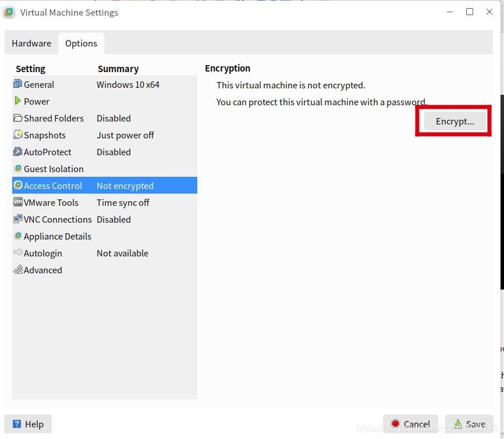The height and width of the screenshot is (439, 504).
Task: Maximize the Virtual Machine Settings window
Action: click(x=470, y=12)
